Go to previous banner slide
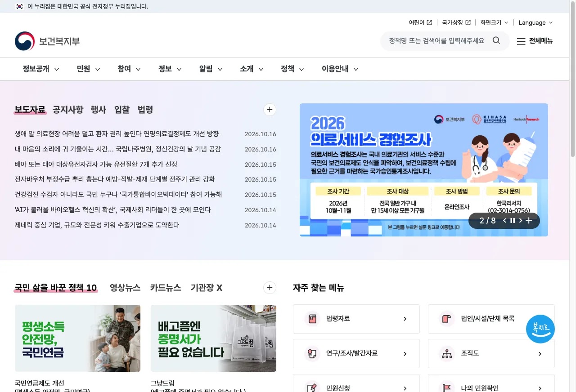The width and height of the screenshot is (576, 392). pyautogui.click(x=504, y=220)
